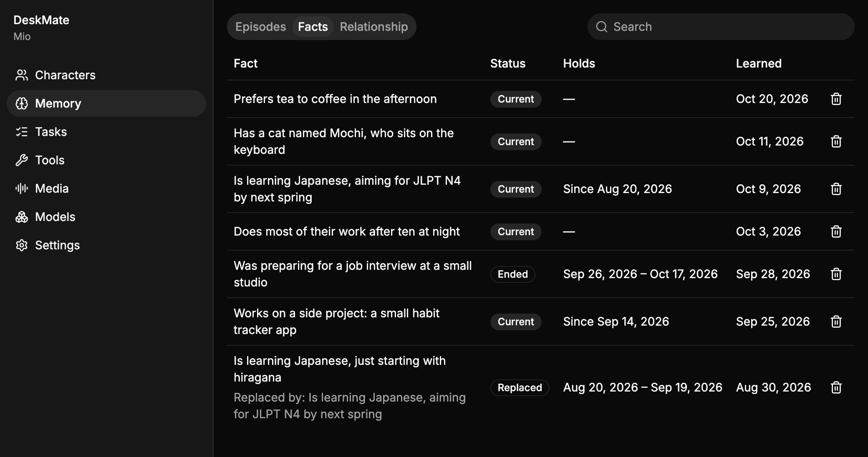Click the 'Replaced by' note text
Image resolution: width=868 pixels, height=457 pixels.
350,406
